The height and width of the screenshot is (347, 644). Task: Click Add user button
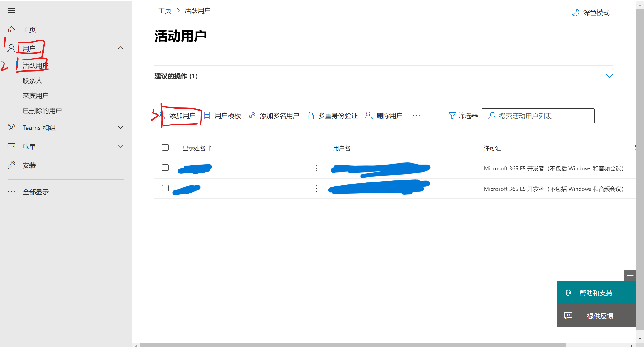pyautogui.click(x=177, y=116)
